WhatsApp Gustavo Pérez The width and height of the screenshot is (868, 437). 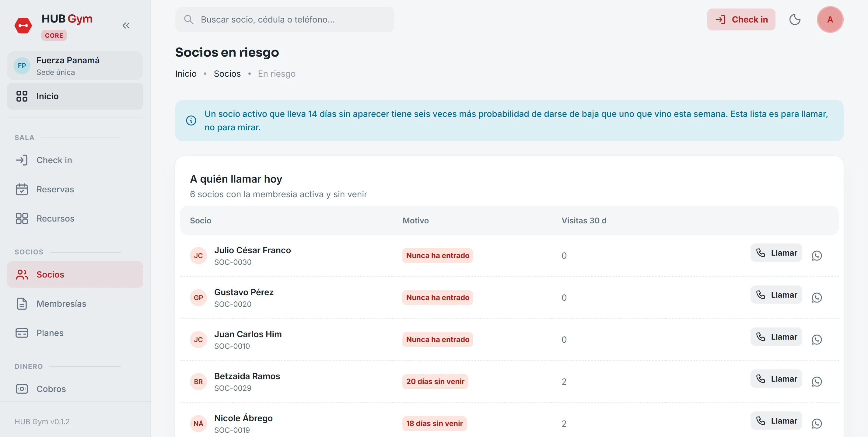(x=817, y=298)
